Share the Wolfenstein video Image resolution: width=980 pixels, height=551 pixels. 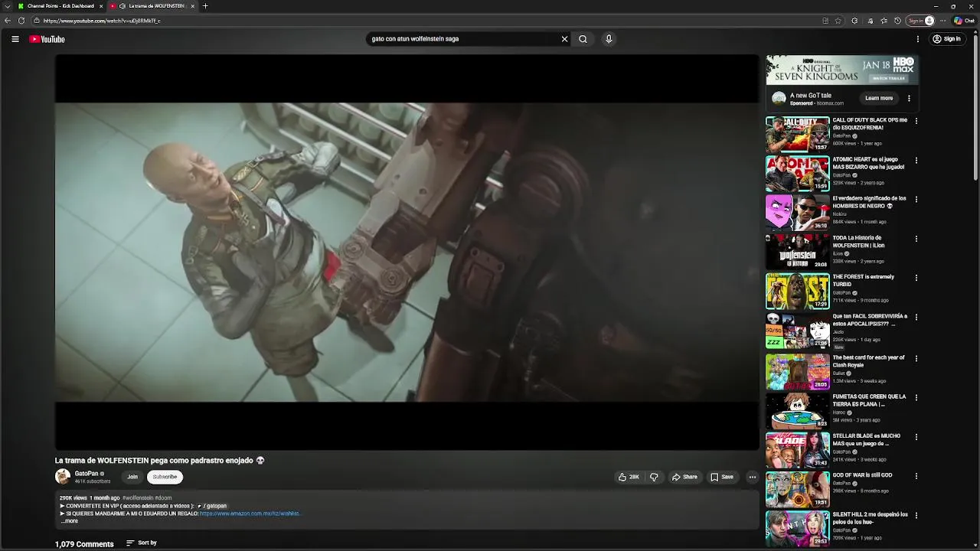pos(684,477)
